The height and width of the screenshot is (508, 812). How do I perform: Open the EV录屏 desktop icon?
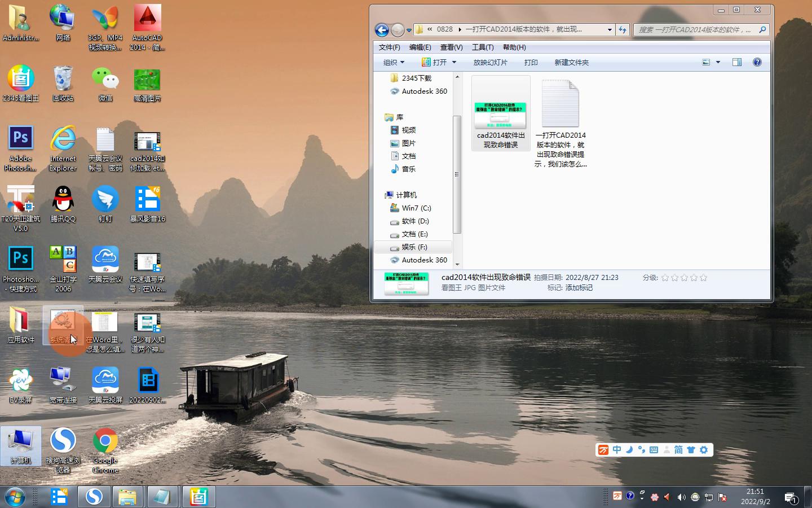pyautogui.click(x=21, y=385)
